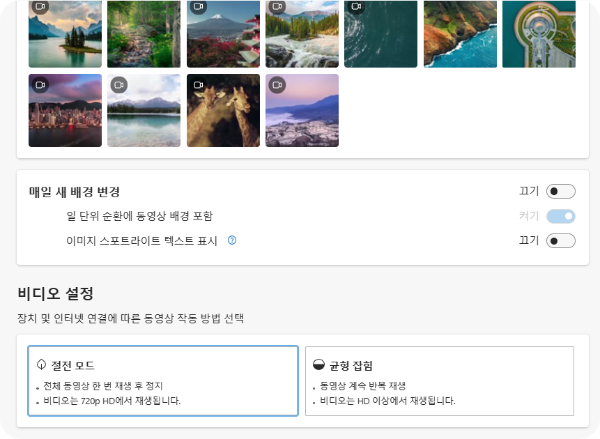The width and height of the screenshot is (600, 439).
Task: Click the 매일 새 배경 변경 label
Action: point(75,191)
